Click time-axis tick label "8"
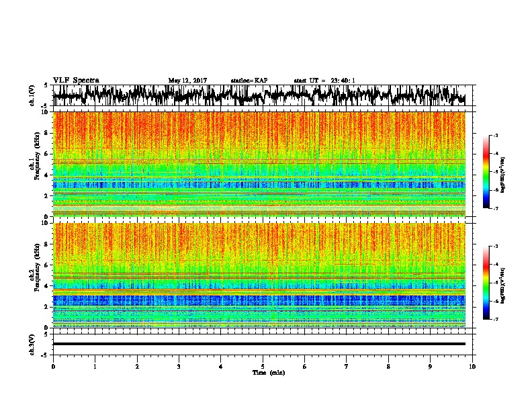The width and height of the screenshot is (532, 411). (x=388, y=367)
